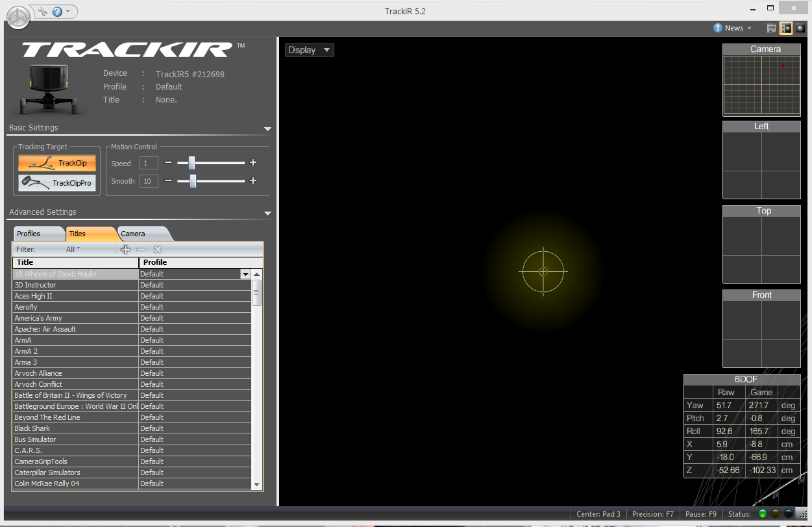This screenshot has height=527, width=812.
Task: Click the Speed slider handle
Action: [191, 163]
